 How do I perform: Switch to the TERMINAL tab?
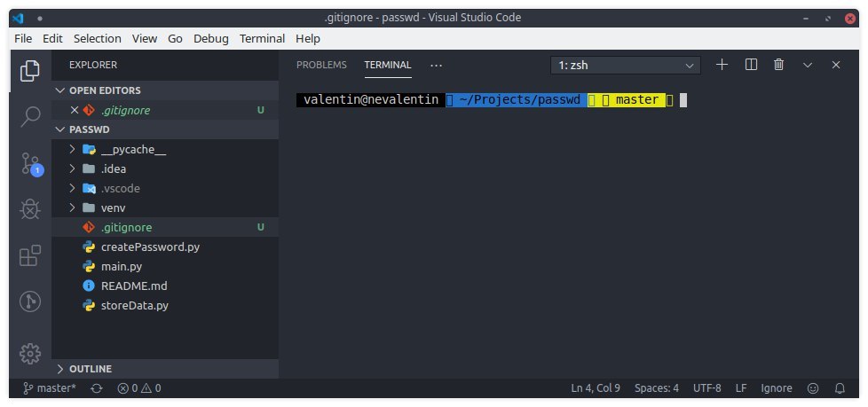[388, 65]
